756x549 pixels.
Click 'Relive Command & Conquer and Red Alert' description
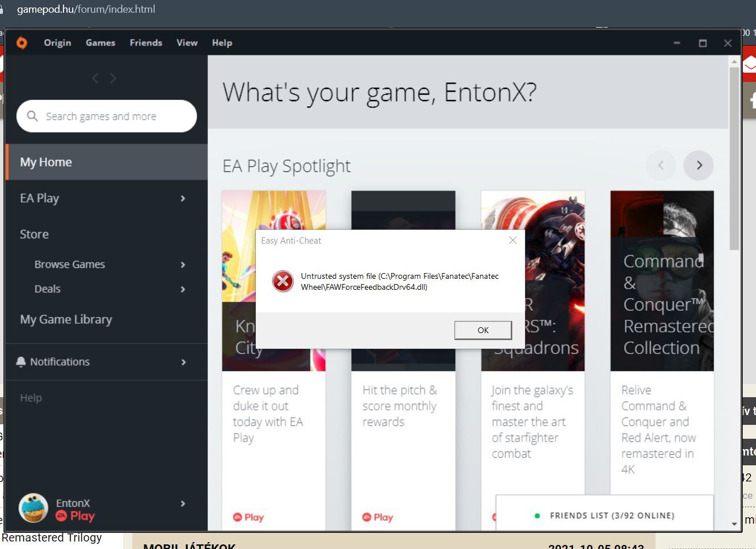658,430
